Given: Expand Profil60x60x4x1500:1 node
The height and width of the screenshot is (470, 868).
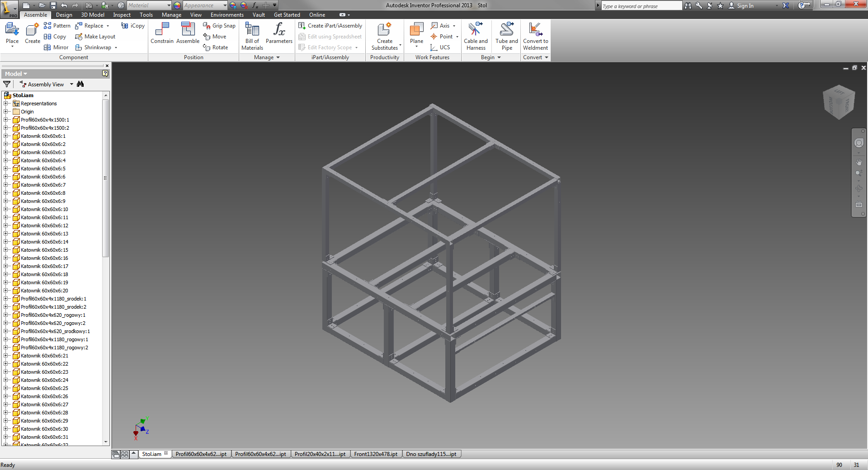Looking at the screenshot, I should (6, 120).
